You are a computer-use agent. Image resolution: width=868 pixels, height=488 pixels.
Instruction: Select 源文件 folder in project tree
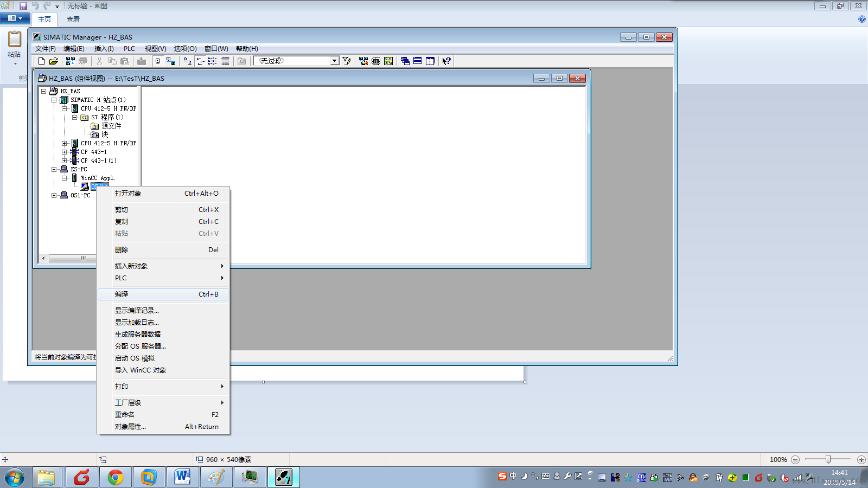tap(111, 126)
